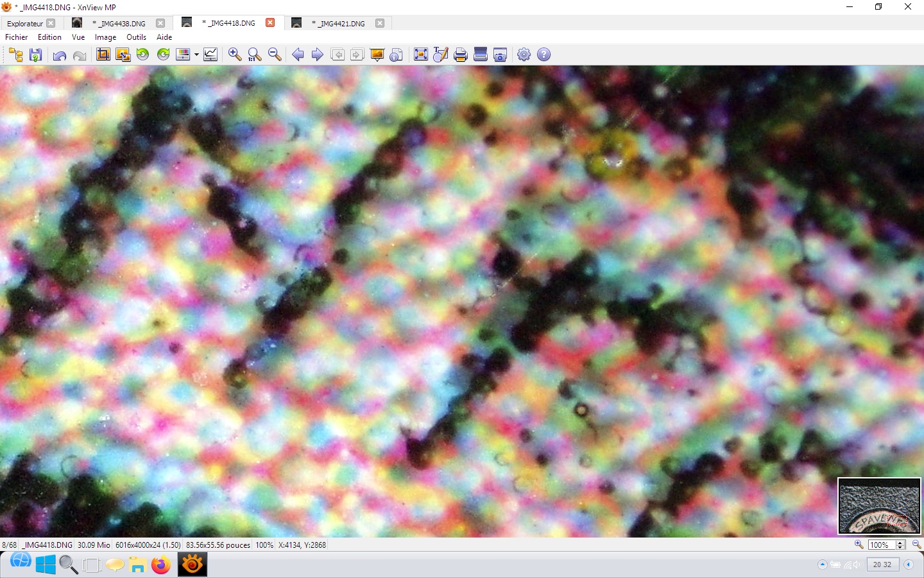Viewport: 924px width, 578px height.
Task: Zoom to 1:1 actual size
Action: [255, 55]
